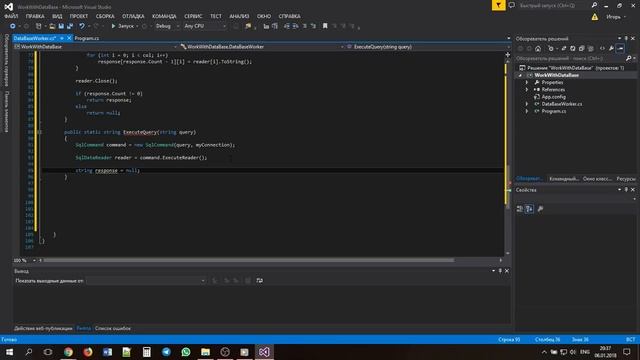Toggle word wrap in the Output panel
Screen dimensions: 640x360
[x=260, y=280]
